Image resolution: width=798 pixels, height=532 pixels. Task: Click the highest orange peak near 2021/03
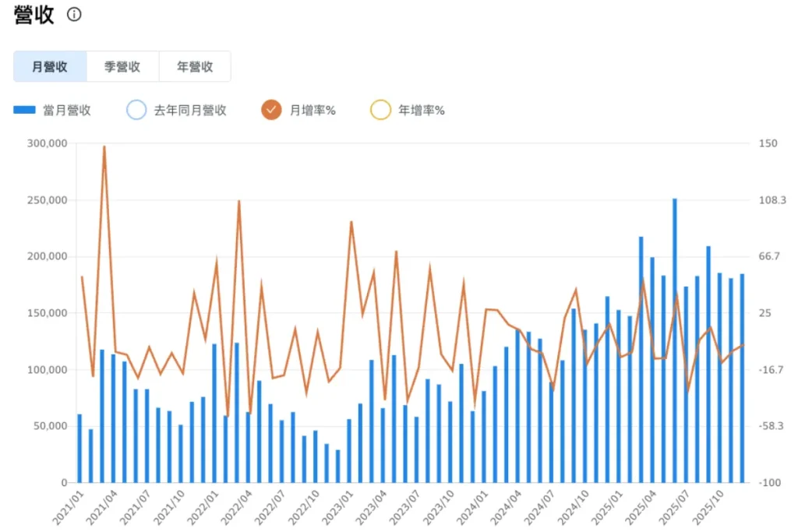pyautogui.click(x=104, y=147)
